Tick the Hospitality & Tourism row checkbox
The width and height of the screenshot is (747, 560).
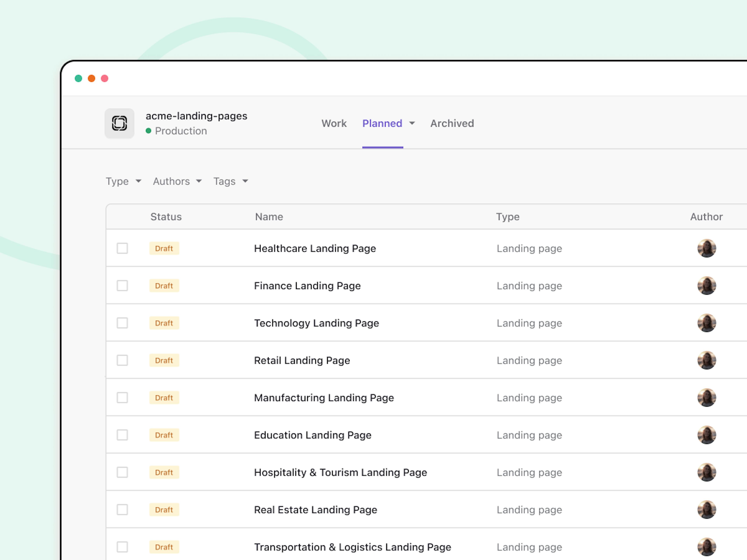pos(122,472)
